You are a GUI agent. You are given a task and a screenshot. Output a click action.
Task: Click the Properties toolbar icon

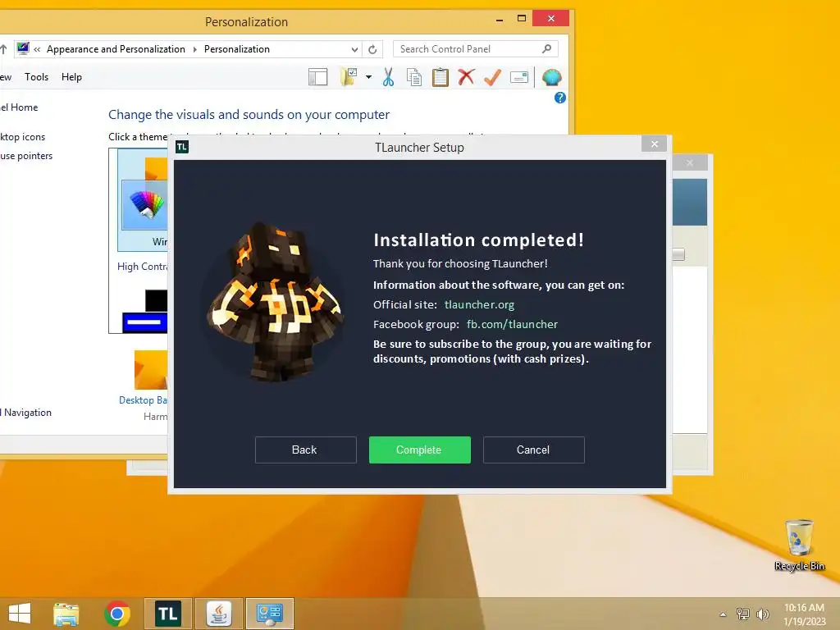[x=518, y=77]
